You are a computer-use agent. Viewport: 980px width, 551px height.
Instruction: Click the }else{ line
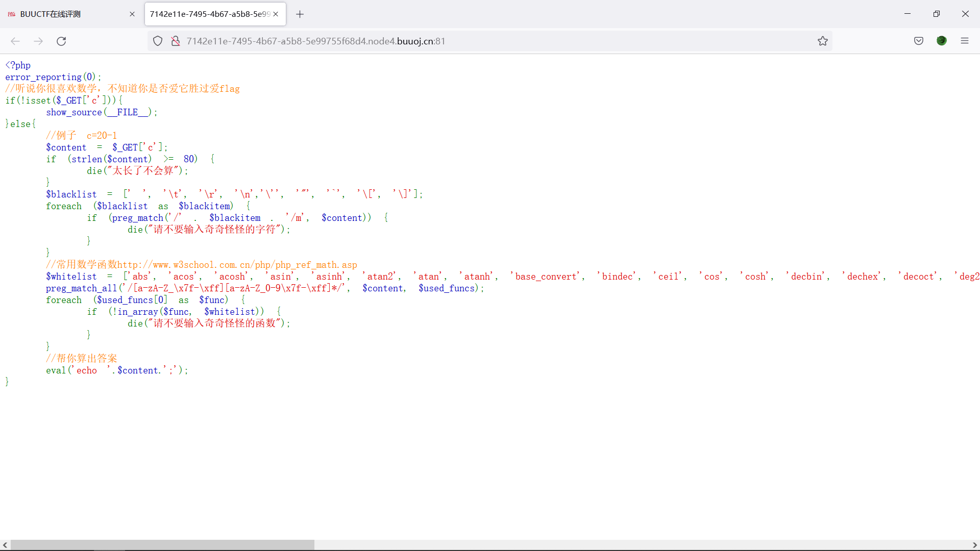20,124
